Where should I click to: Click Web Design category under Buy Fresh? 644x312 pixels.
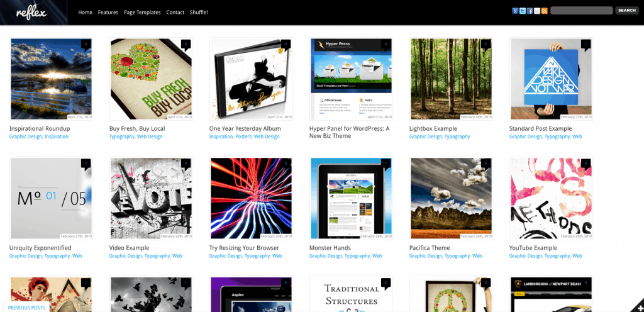tap(150, 136)
